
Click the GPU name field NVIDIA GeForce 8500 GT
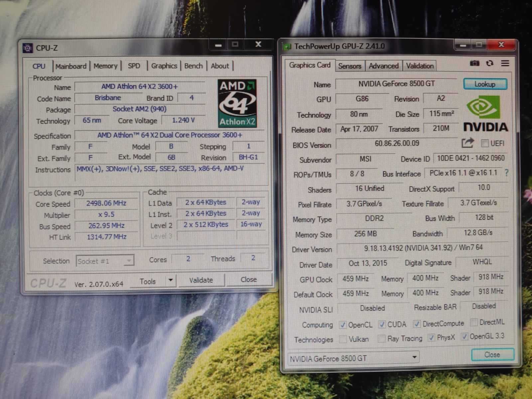[x=396, y=84]
